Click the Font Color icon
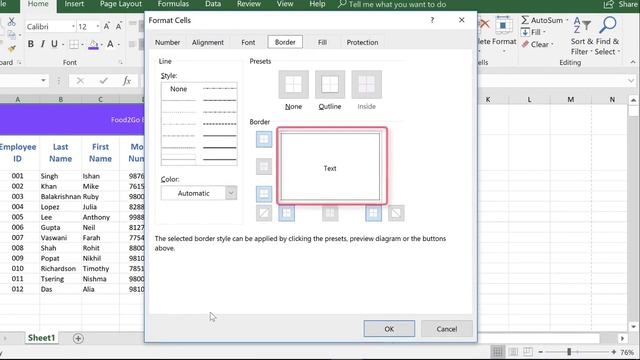640x360 pixels. pyautogui.click(x=110, y=44)
